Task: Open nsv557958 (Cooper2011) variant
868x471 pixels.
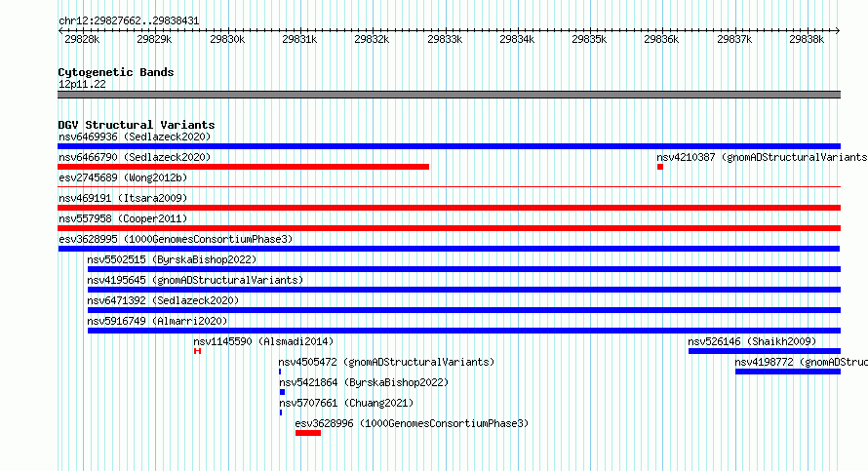Action: pos(123,218)
